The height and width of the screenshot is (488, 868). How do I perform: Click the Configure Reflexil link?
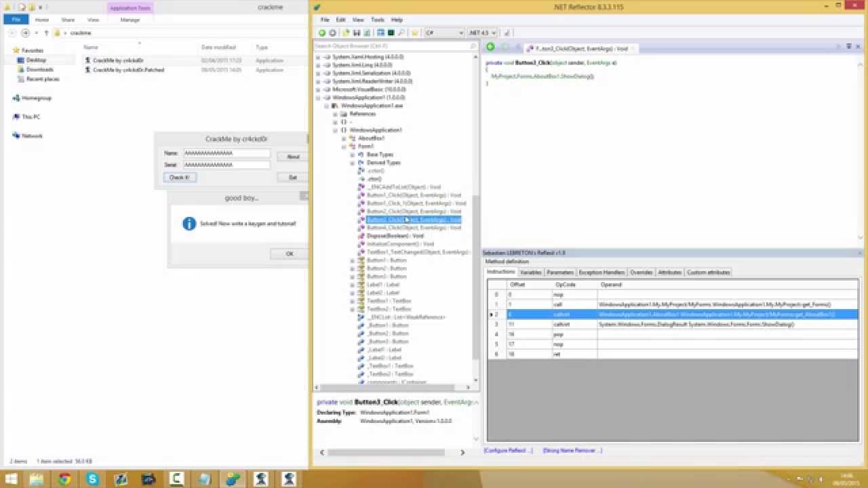click(509, 450)
